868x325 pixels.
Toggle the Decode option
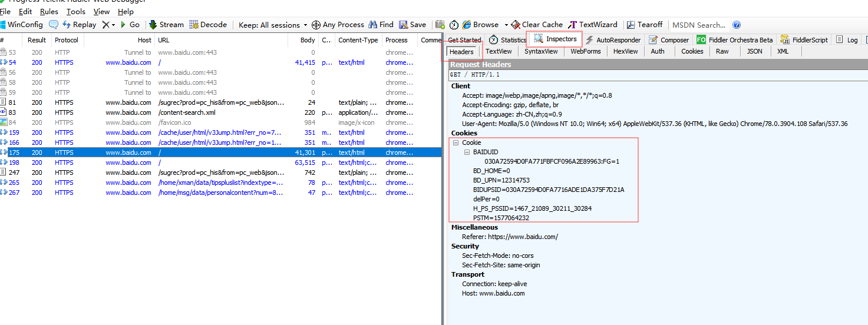coord(208,25)
